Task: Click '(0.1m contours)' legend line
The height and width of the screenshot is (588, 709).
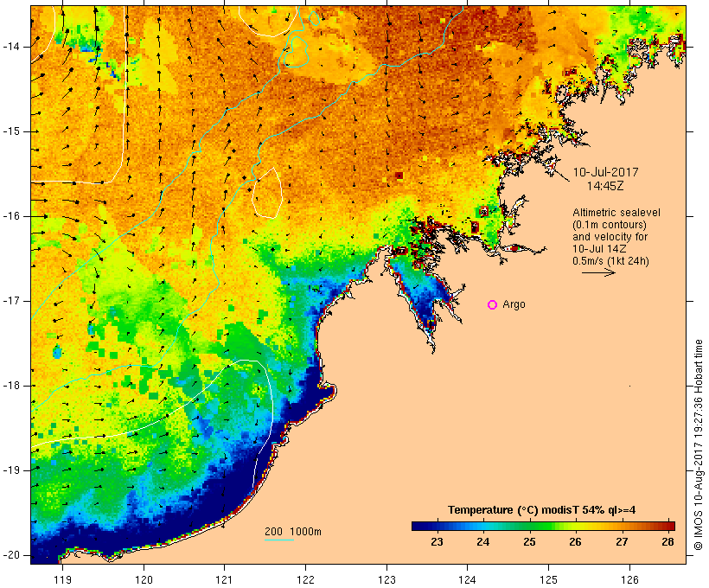Action: 610,225
